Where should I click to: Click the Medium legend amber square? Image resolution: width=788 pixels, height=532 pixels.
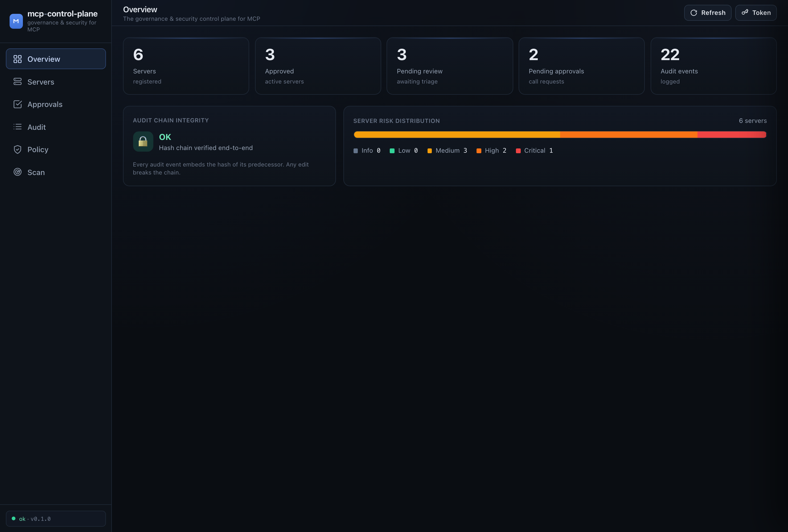point(430,151)
